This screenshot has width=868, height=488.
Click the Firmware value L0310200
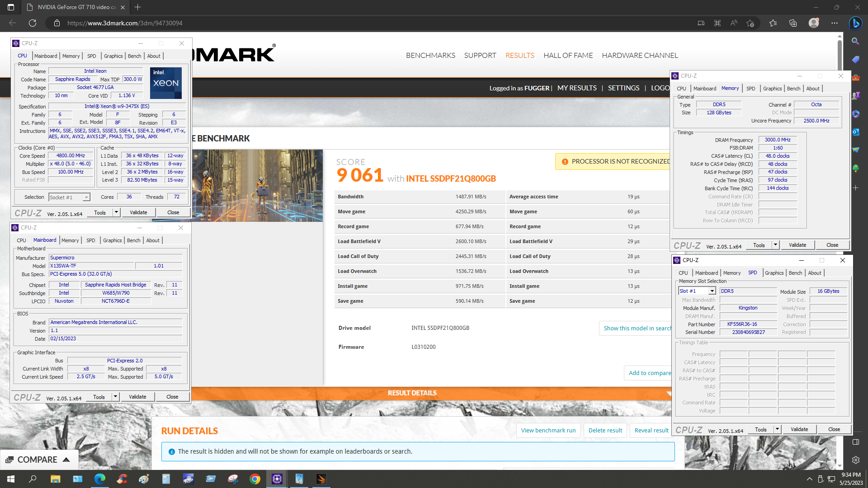click(424, 347)
